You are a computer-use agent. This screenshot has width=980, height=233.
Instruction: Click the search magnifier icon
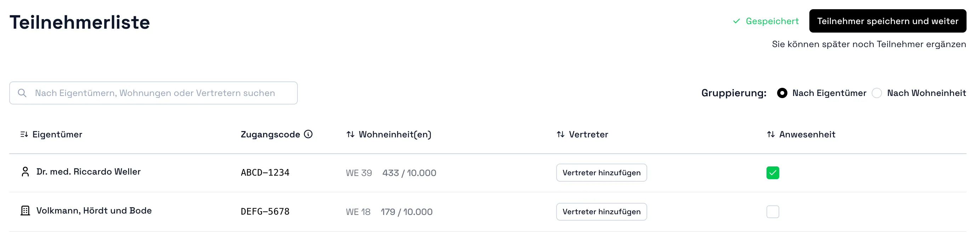22,92
